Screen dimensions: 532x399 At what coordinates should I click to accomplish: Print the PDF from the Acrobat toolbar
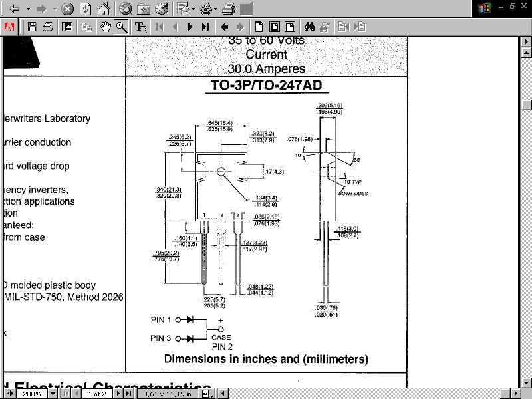click(x=48, y=27)
